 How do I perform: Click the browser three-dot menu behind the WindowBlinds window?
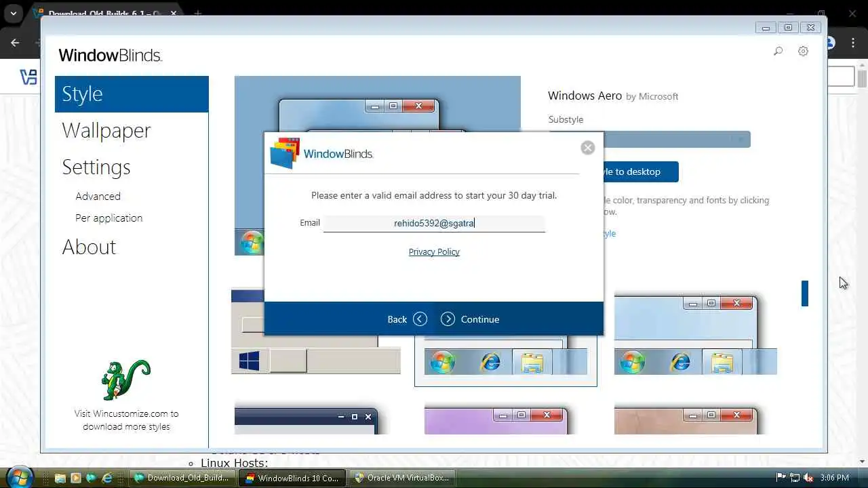click(854, 43)
